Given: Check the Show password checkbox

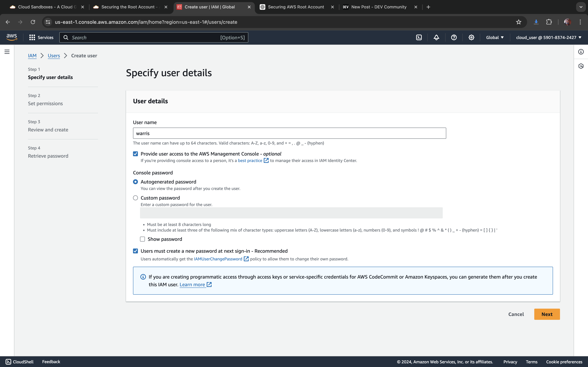Looking at the screenshot, I should pos(142,239).
